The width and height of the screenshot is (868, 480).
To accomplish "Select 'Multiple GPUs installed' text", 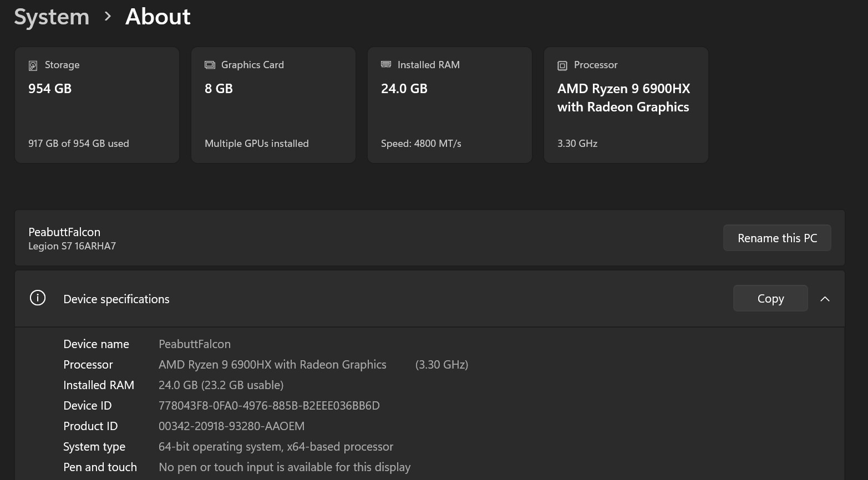I will 257,144.
